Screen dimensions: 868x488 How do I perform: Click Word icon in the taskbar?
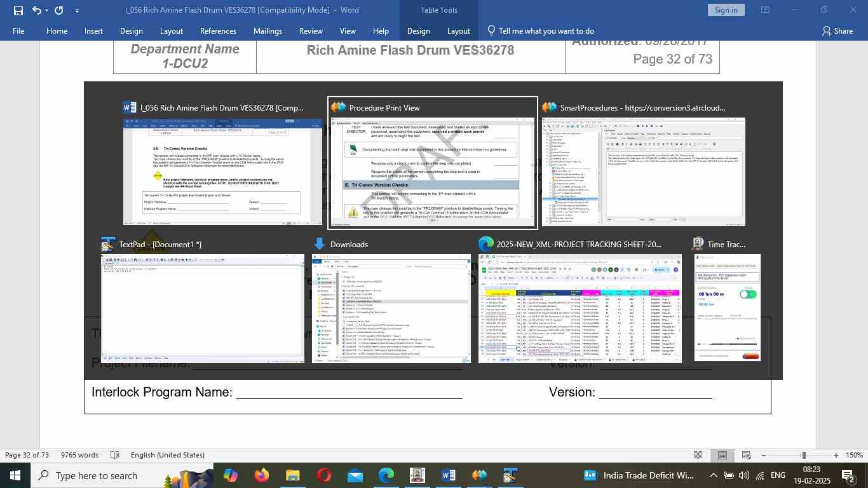tap(448, 475)
